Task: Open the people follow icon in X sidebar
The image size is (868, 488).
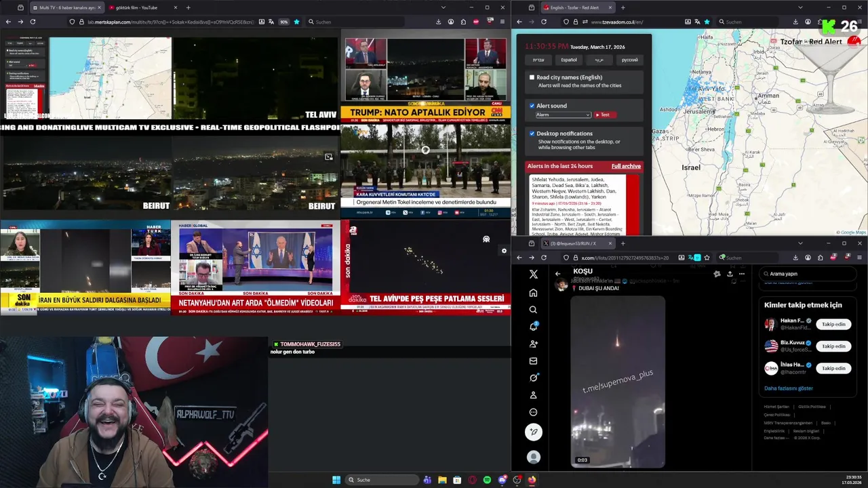Action: tap(533, 344)
